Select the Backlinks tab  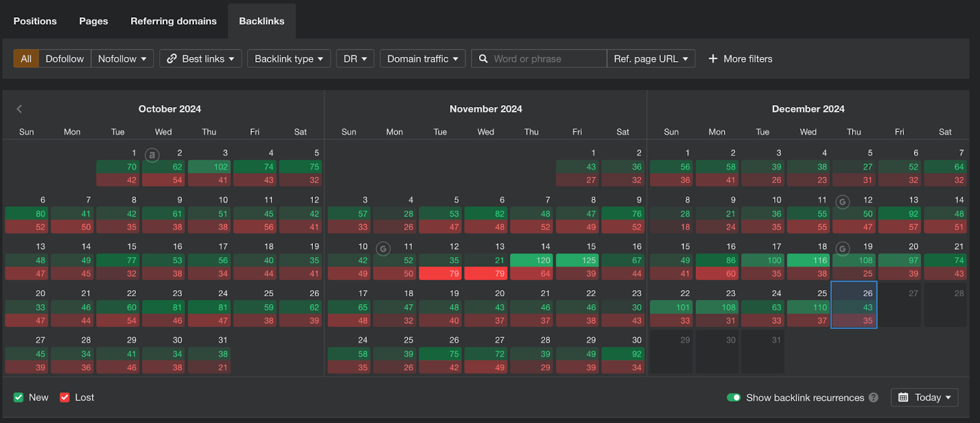(x=262, y=21)
